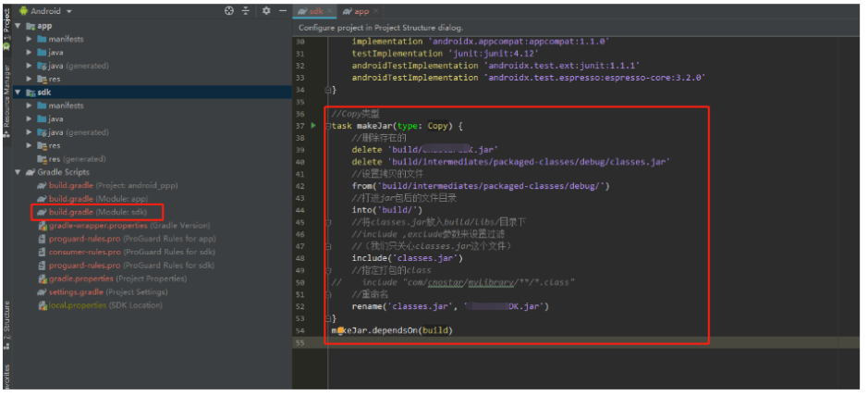Viewport: 868px width, 396px height.
Task: Click the include('classes.jar') line
Action: click(408, 258)
